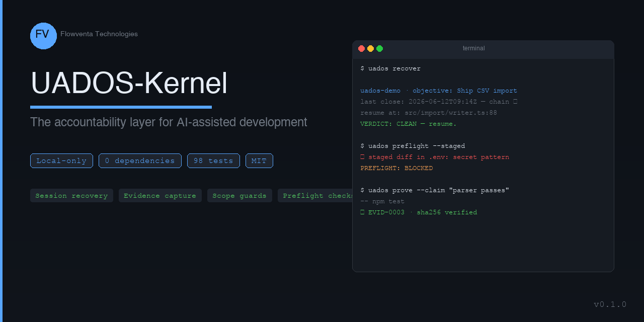Screen dimensions: 644x322
Task: Click the '-- npm test' line
Action: coord(382,201)
